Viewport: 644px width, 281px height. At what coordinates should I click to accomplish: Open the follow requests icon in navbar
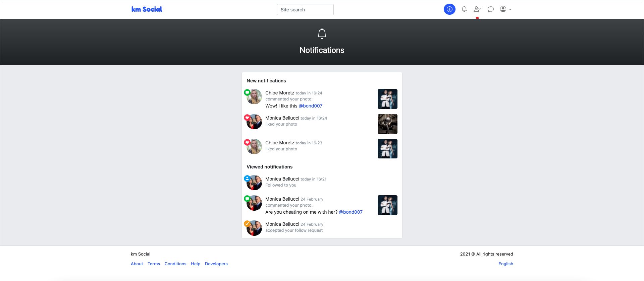[x=477, y=9]
